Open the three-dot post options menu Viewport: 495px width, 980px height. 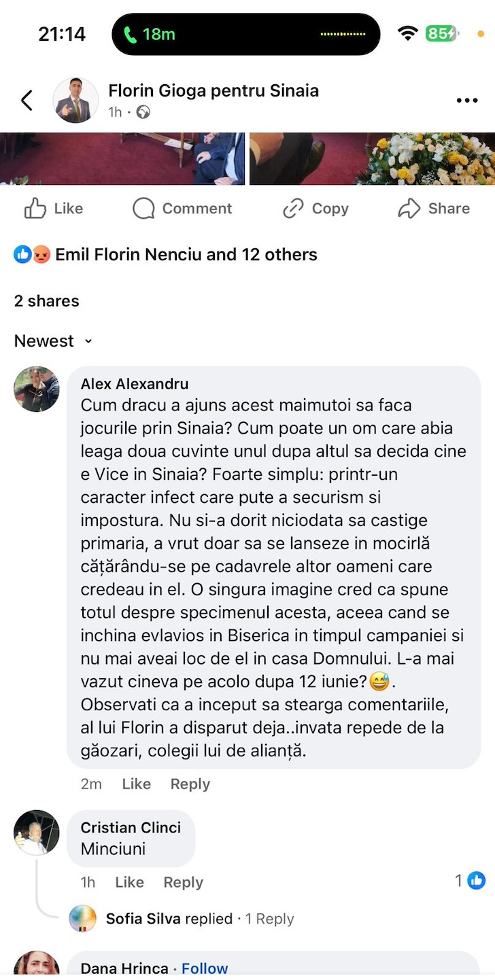pyautogui.click(x=467, y=100)
